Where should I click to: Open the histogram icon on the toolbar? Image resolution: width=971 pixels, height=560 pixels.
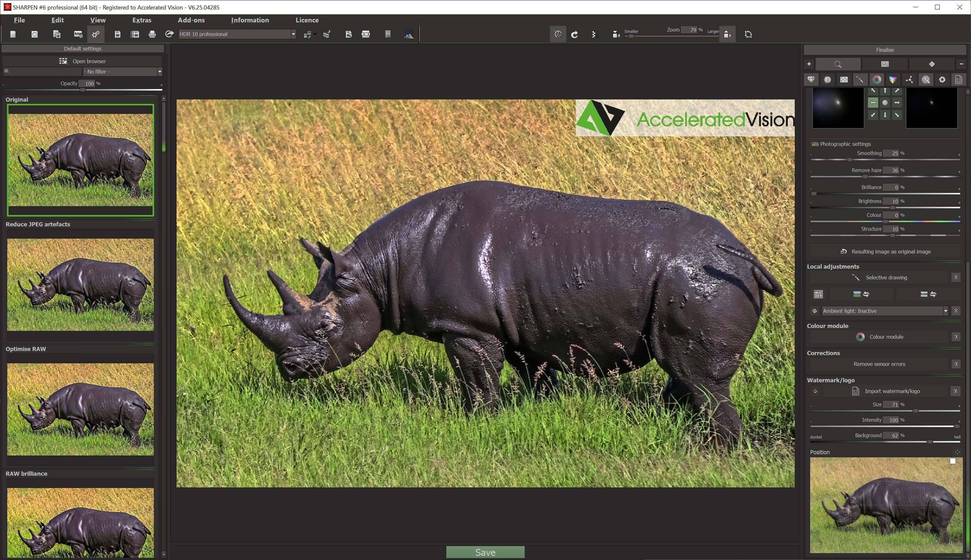pyautogui.click(x=409, y=34)
